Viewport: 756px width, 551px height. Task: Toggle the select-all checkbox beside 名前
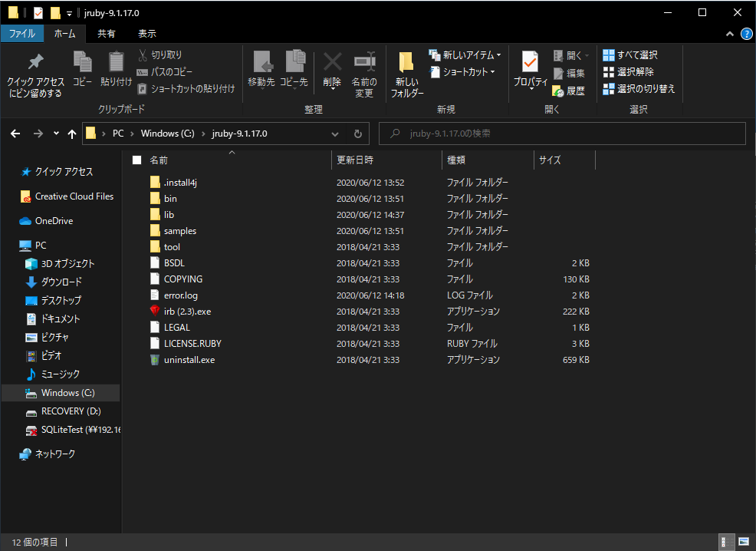[x=137, y=160]
